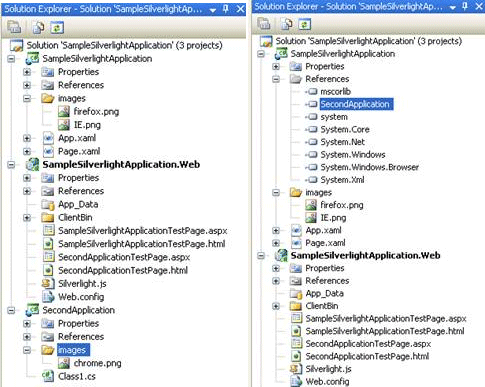Open window position dropdown on left panel title

coord(213,10)
